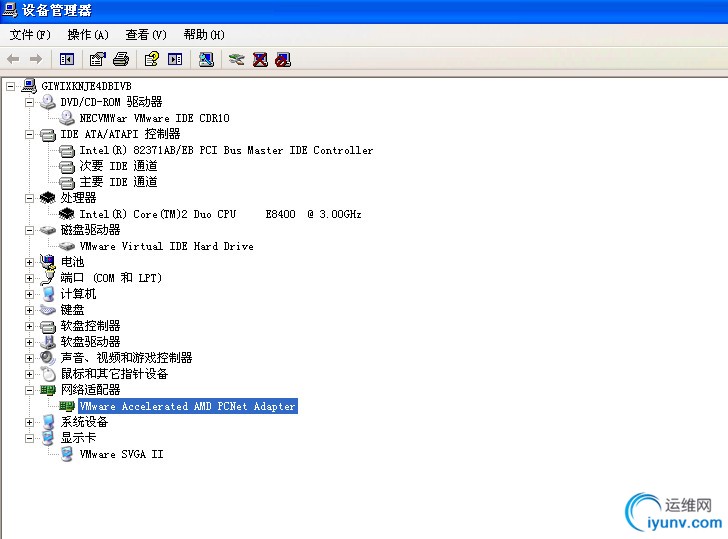Screen dimensions: 728x539
Task: Collapse the 网络适配器 category
Action: tap(29, 390)
